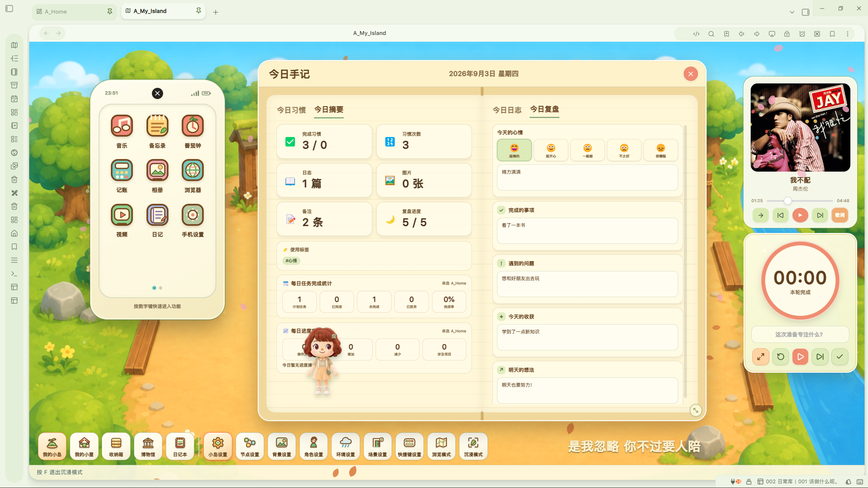Select the 不太好 mood option
Viewport: 868px width, 488px height.
point(624,150)
